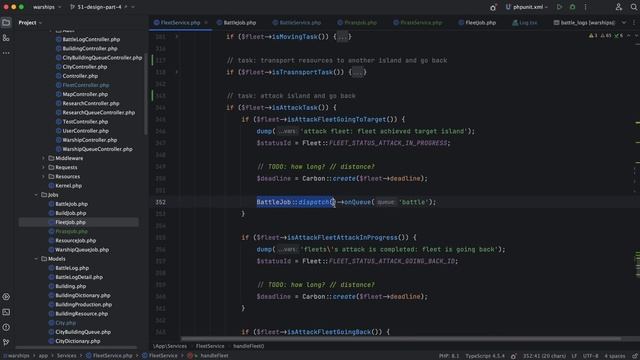The height and width of the screenshot is (360, 640).
Task: Open the 51-design-part-4 branch dropdown
Action: (102, 7)
